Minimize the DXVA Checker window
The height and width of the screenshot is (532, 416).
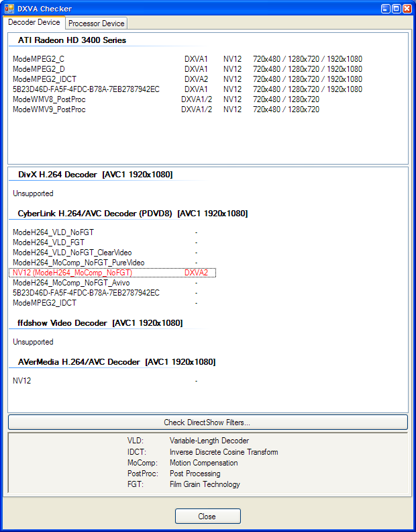(x=386, y=9)
